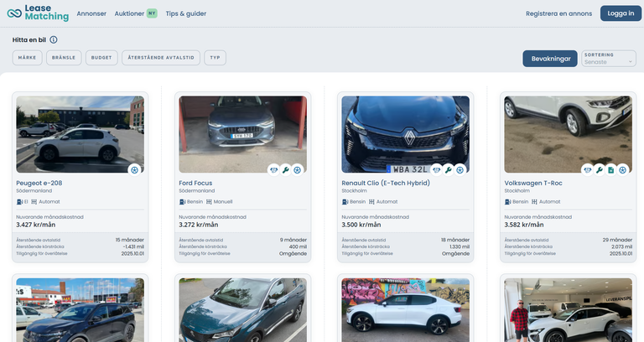Viewport: 644px width, 342px height.
Task: Go to Annonser in the top navigation
Action: [x=91, y=13]
